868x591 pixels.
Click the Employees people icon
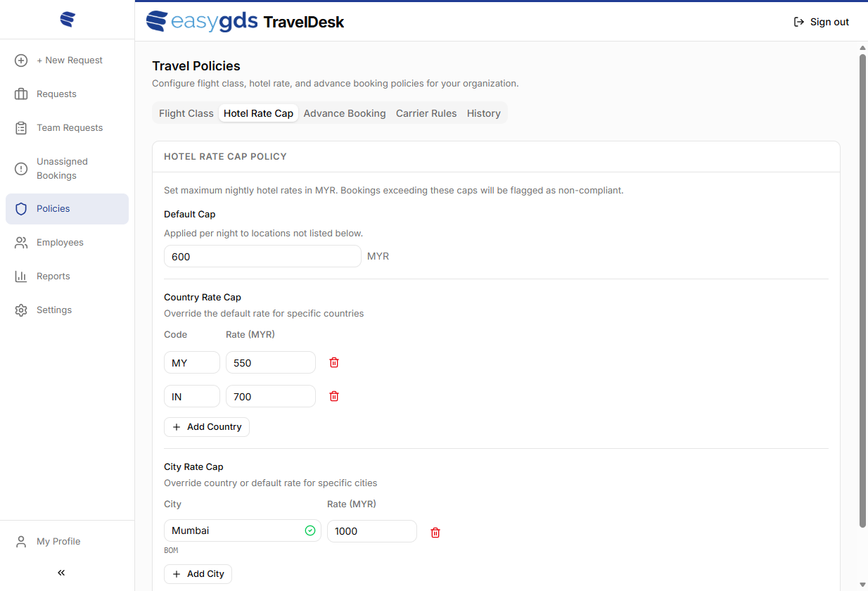click(x=21, y=243)
